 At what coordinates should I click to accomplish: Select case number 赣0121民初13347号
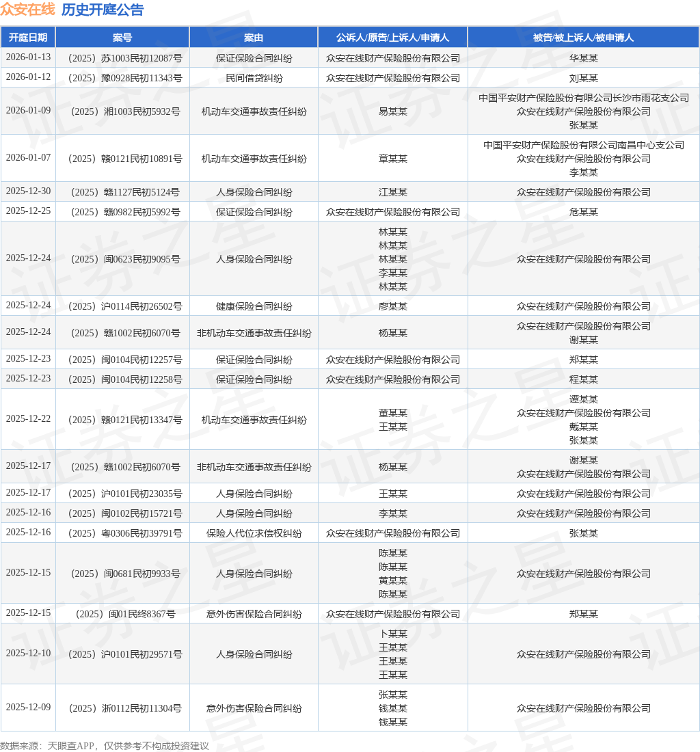[125, 420]
